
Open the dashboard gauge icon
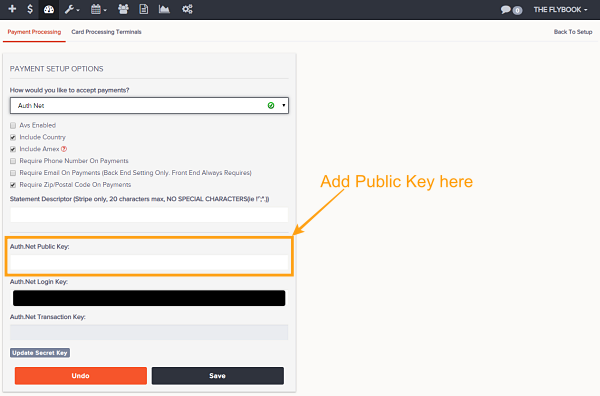pos(49,9)
